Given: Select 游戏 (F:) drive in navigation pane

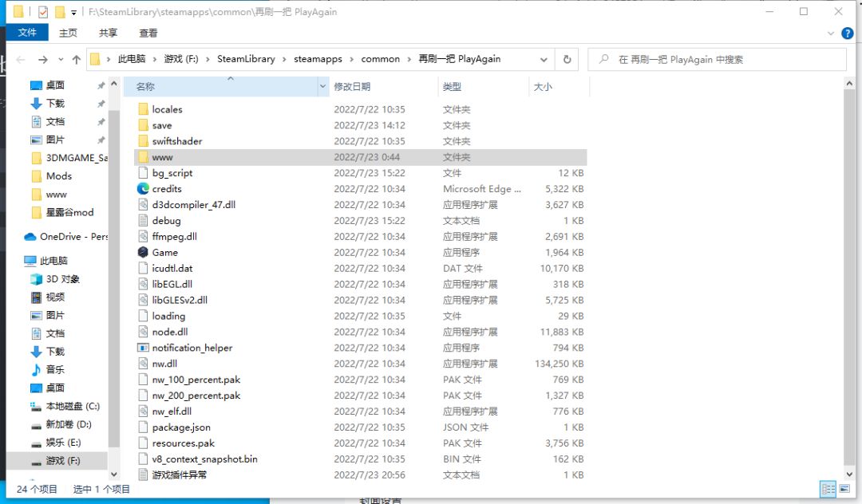Looking at the screenshot, I should tap(57, 461).
